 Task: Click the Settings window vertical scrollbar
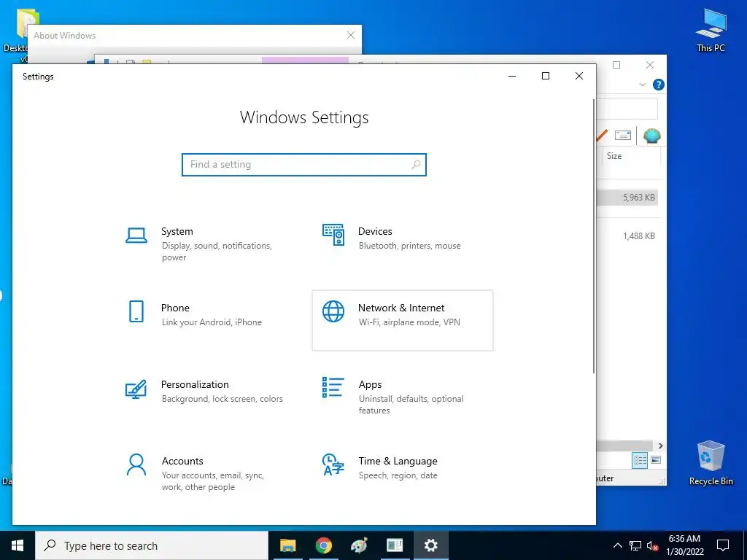[x=594, y=236]
